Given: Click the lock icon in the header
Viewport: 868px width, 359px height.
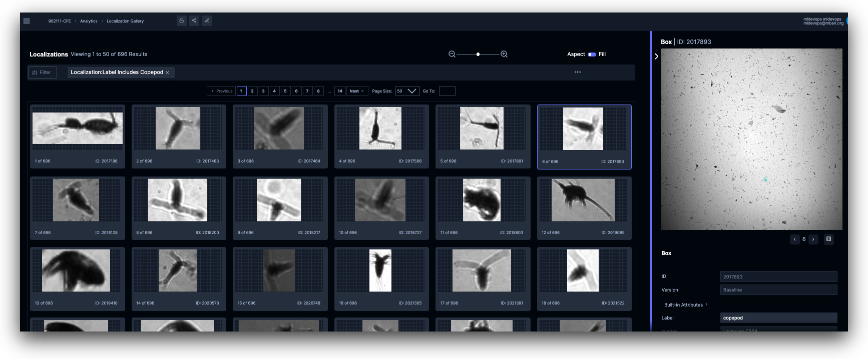Looking at the screenshot, I should point(182,20).
